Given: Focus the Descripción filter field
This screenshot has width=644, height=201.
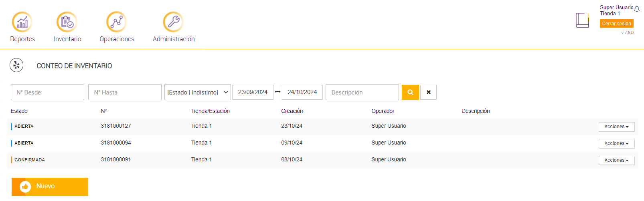Looking at the screenshot, I should click(x=362, y=92).
